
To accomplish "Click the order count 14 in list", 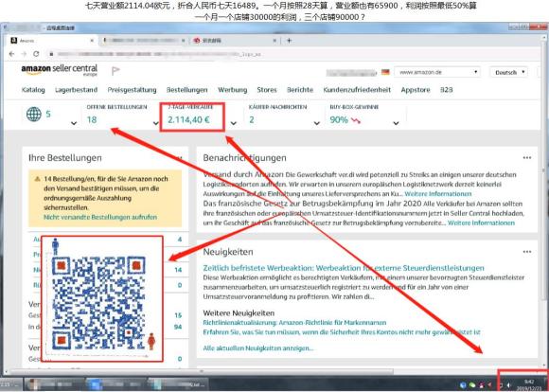I will coord(178,270).
